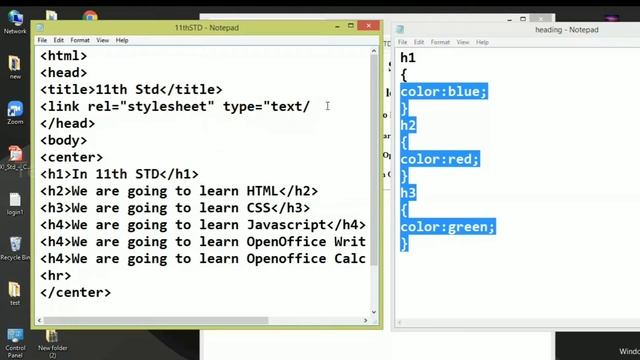This screenshot has width=640, height=360.
Task: Click the '<center>' line
Action: [x=71, y=157]
